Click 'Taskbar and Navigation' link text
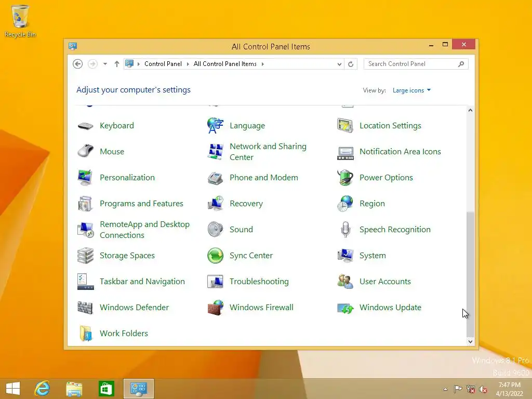This screenshot has height=399, width=532. coord(142,281)
